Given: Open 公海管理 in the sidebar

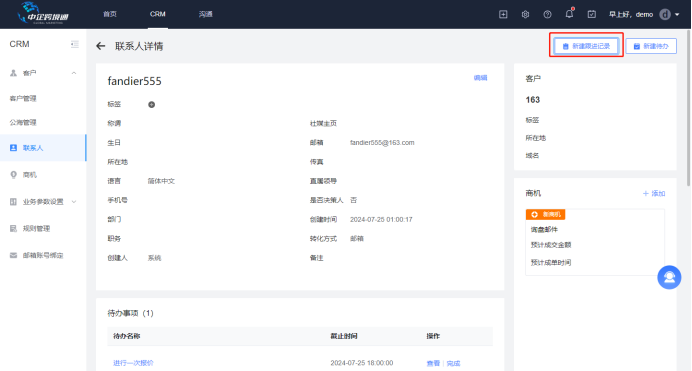Looking at the screenshot, I should (x=23, y=122).
